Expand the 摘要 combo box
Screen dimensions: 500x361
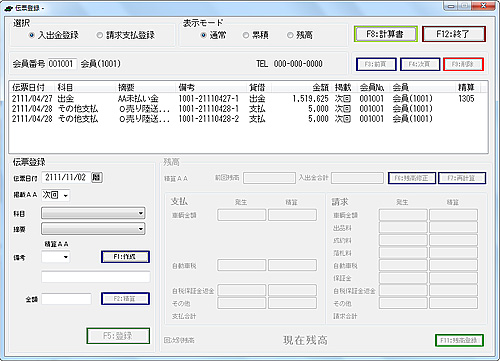(93, 229)
